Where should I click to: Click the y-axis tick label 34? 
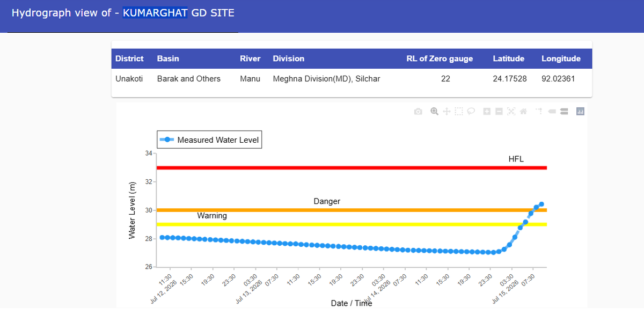(x=148, y=153)
